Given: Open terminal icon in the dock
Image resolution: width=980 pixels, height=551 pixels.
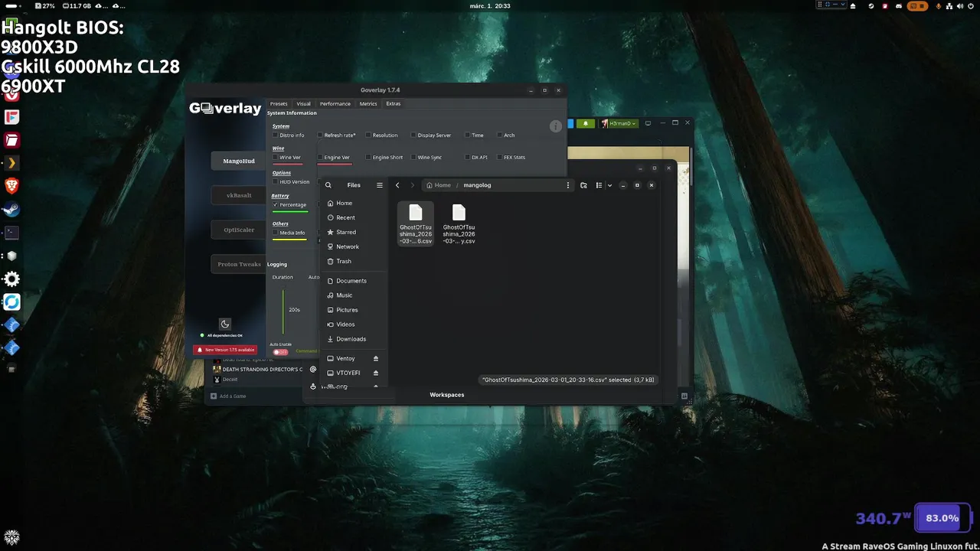Looking at the screenshot, I should (11, 232).
